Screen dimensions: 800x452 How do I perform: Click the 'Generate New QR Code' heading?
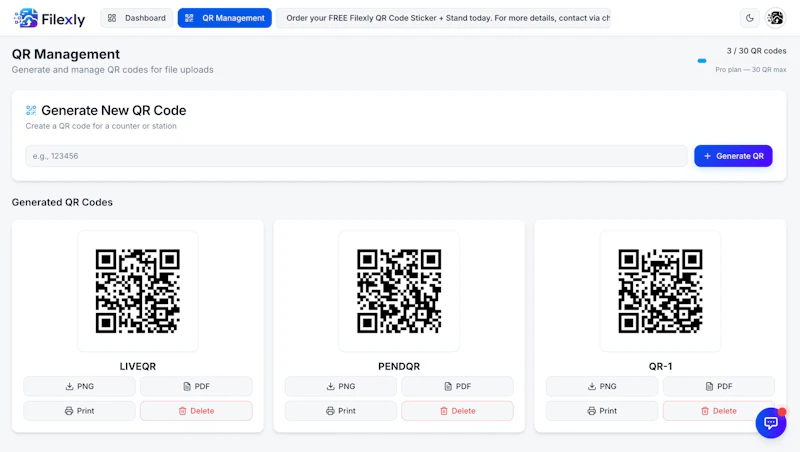tap(114, 110)
